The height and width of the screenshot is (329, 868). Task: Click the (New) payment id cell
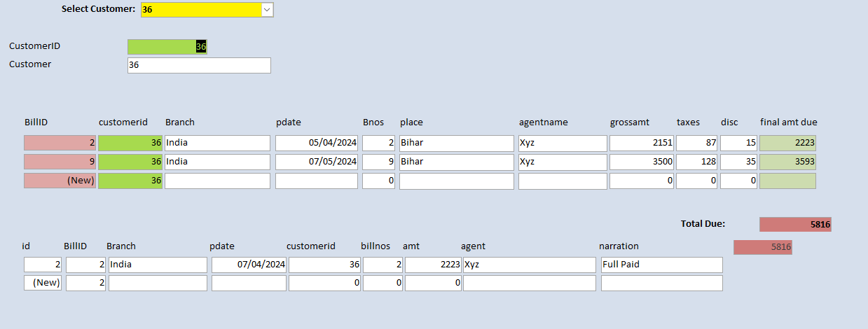coord(43,283)
